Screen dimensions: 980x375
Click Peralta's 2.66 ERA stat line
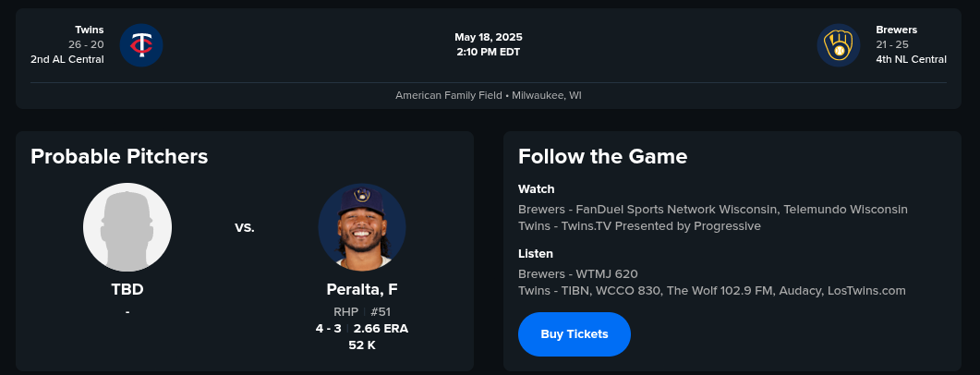click(x=381, y=328)
